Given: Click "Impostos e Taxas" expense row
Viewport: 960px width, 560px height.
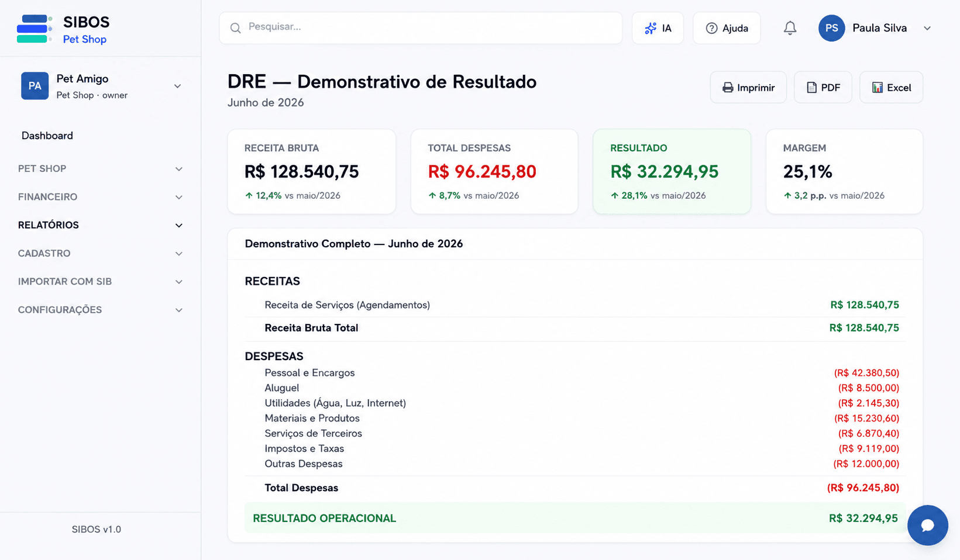Looking at the screenshot, I should pos(575,449).
